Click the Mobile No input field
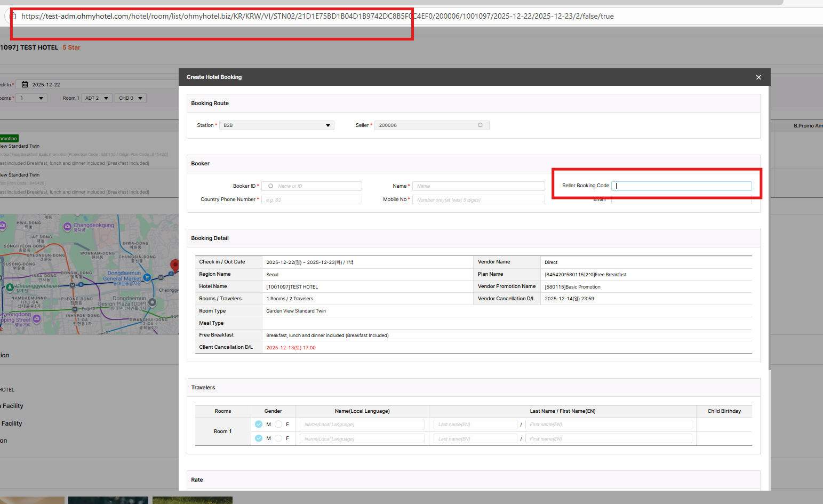823x504 pixels. point(478,199)
